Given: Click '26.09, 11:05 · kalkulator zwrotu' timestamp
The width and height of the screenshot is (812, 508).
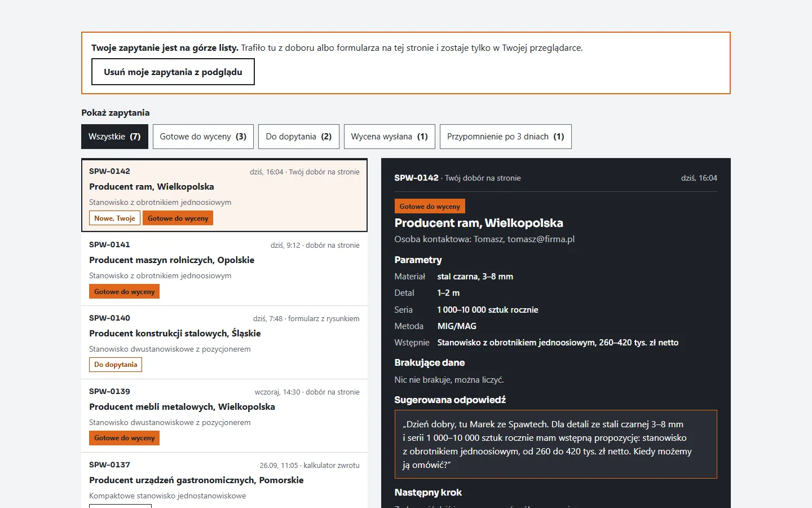Looking at the screenshot, I should [x=310, y=465].
